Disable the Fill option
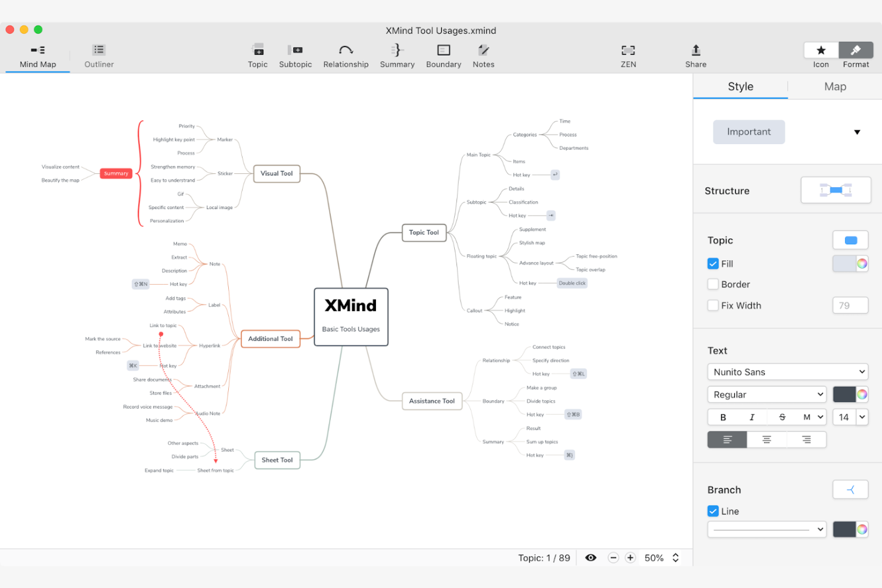Viewport: 882px width, 588px height. click(x=713, y=263)
